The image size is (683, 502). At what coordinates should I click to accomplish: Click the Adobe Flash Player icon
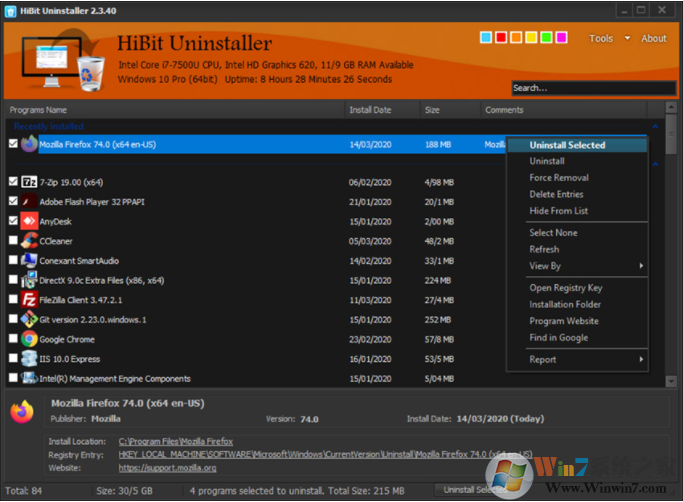(29, 201)
